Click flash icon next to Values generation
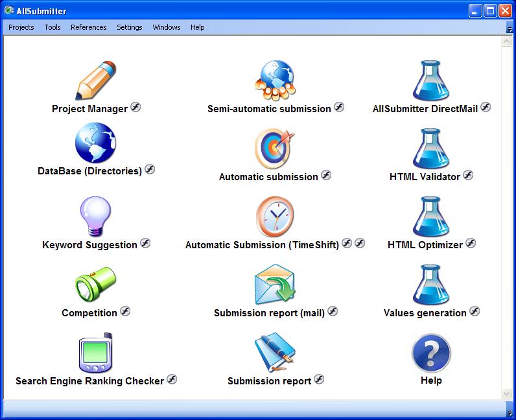 click(x=475, y=311)
